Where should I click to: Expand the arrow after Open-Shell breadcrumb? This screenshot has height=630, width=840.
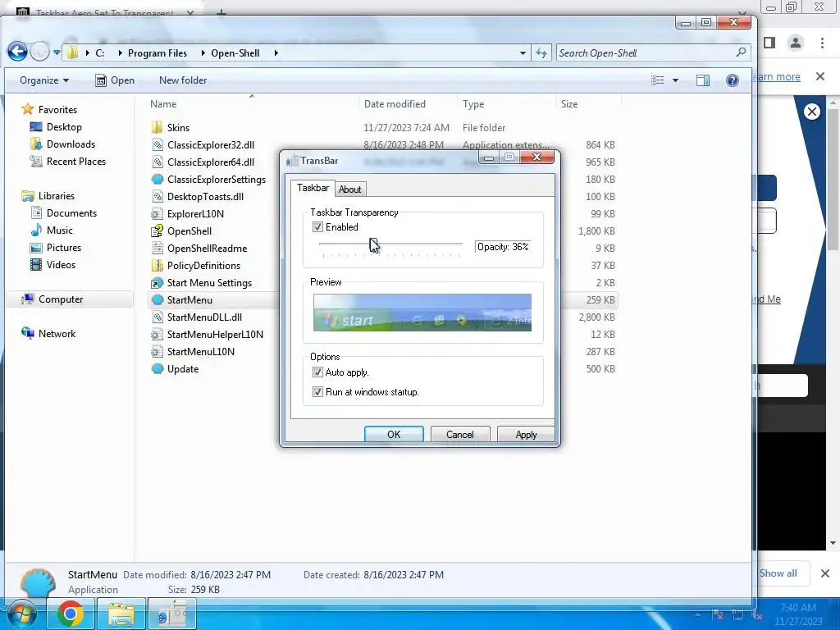pos(276,53)
